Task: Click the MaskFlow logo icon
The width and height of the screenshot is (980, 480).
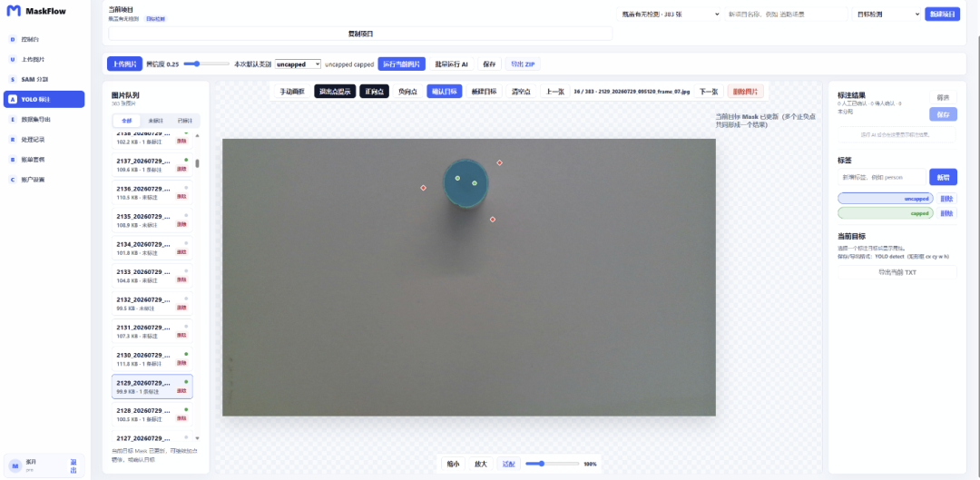Action: coord(14,11)
